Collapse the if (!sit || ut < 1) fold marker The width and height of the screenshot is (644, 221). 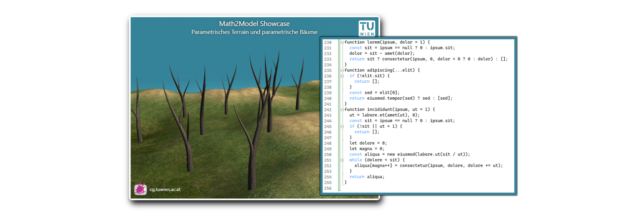pyautogui.click(x=342, y=127)
